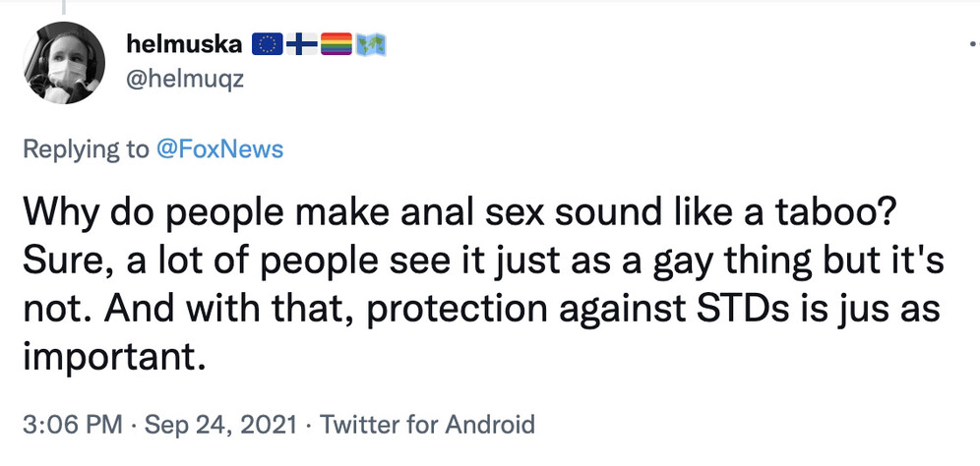Click the final word "important." in the tweet
Screen dimensions: 980x466
(x=113, y=354)
